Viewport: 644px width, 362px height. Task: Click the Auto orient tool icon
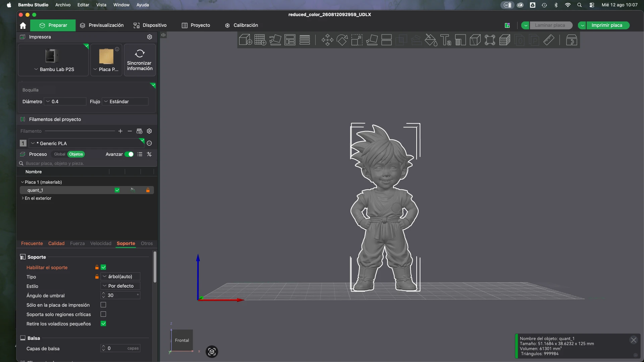tap(275, 40)
